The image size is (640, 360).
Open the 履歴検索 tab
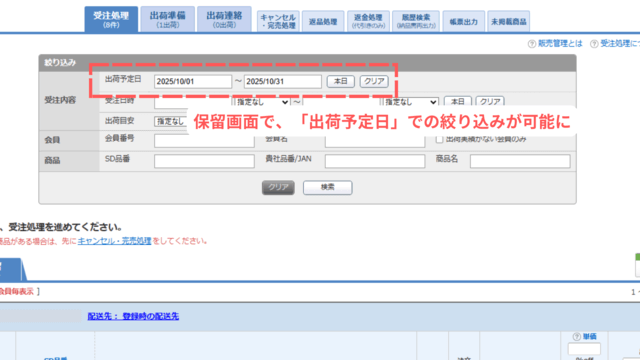pos(416,21)
